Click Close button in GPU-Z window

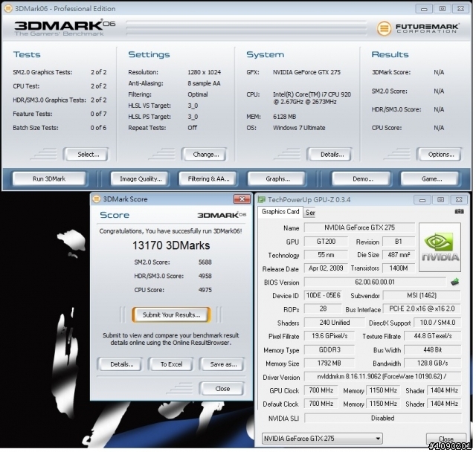point(446,439)
